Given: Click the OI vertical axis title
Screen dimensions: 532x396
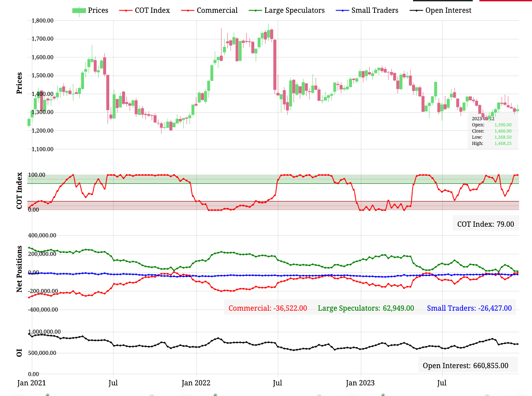Looking at the screenshot, I should point(20,353).
